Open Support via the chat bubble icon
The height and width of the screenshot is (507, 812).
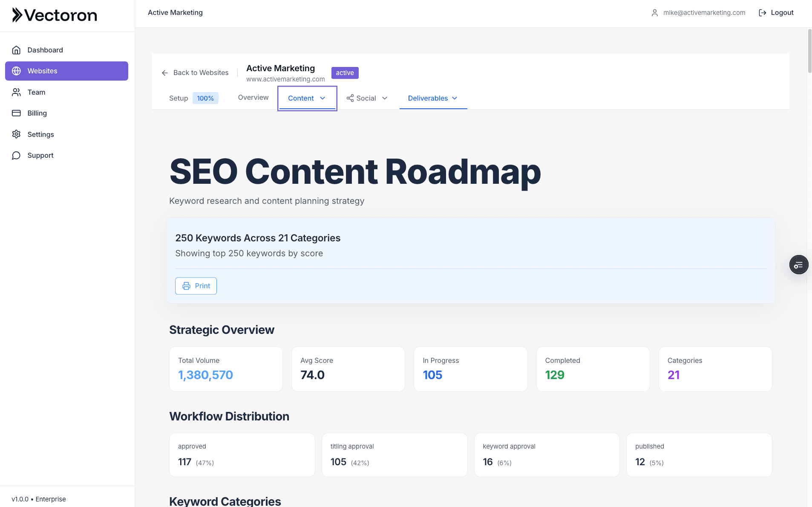(x=16, y=155)
